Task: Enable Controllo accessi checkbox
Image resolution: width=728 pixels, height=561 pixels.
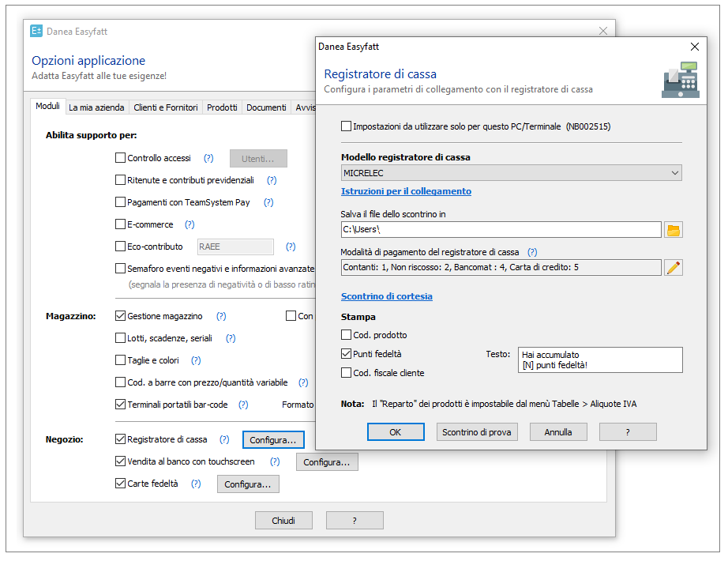Action: (120, 157)
